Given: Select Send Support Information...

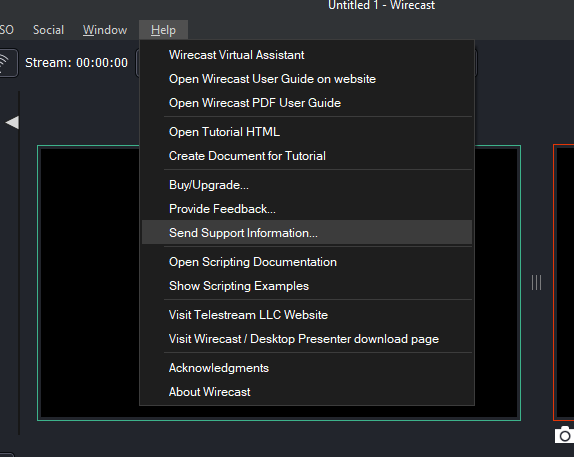Looking at the screenshot, I should coord(307,233).
